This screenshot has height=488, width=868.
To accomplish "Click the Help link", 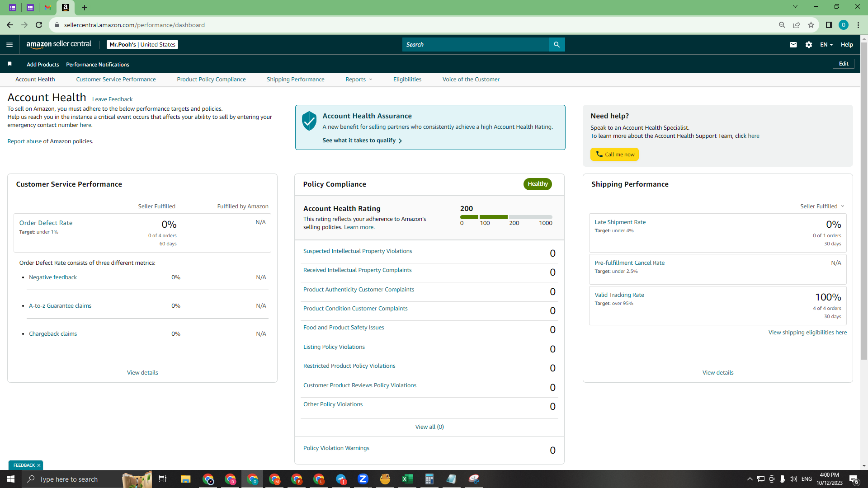I will pyautogui.click(x=847, y=44).
